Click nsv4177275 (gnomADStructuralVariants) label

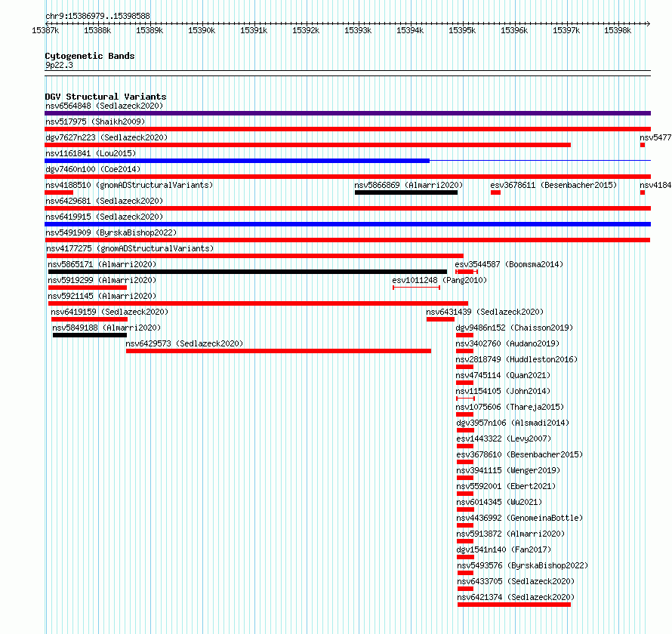(130, 248)
